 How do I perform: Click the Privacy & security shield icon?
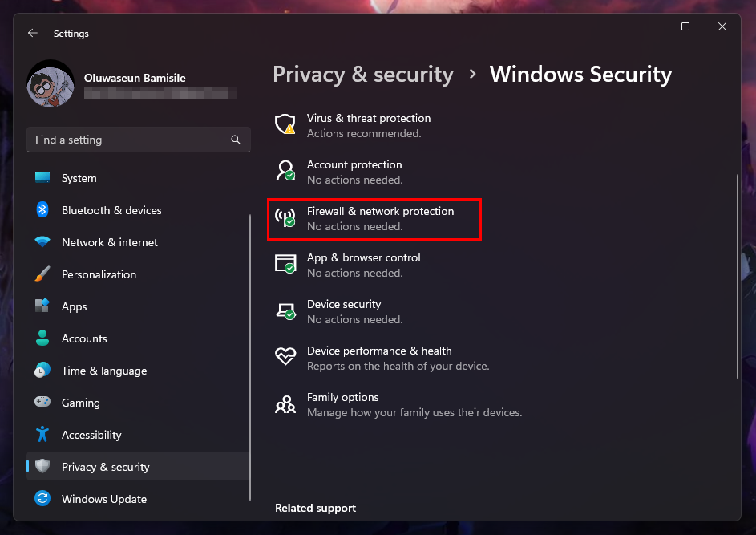tap(42, 466)
